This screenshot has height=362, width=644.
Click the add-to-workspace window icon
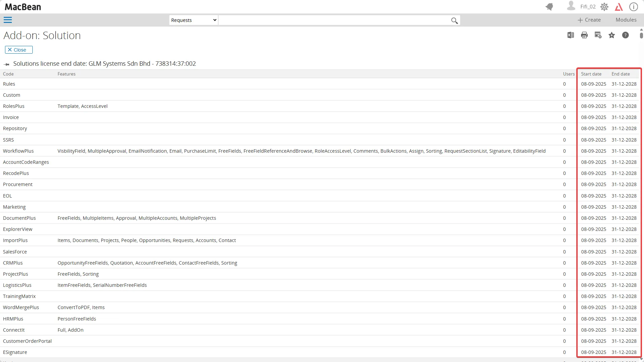click(x=598, y=35)
